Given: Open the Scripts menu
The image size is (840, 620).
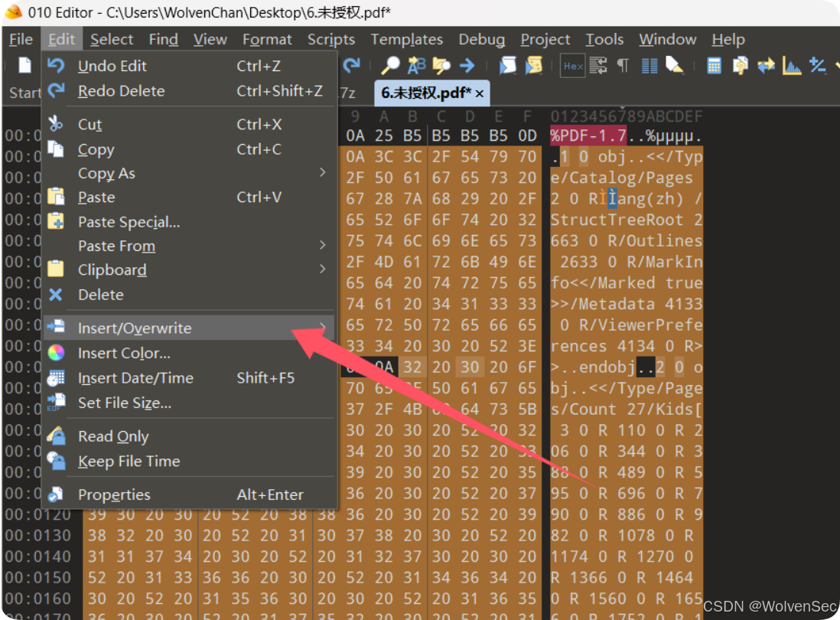Looking at the screenshot, I should point(331,39).
